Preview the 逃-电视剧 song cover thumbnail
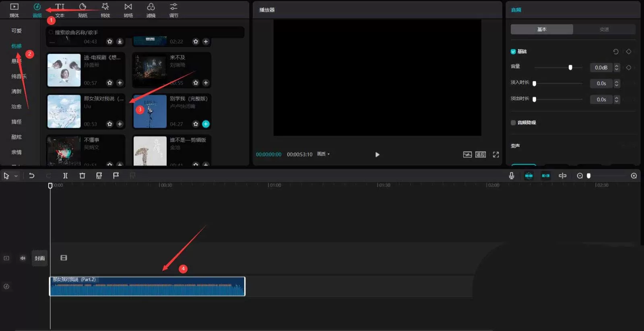The height and width of the screenshot is (331, 644). (x=64, y=70)
